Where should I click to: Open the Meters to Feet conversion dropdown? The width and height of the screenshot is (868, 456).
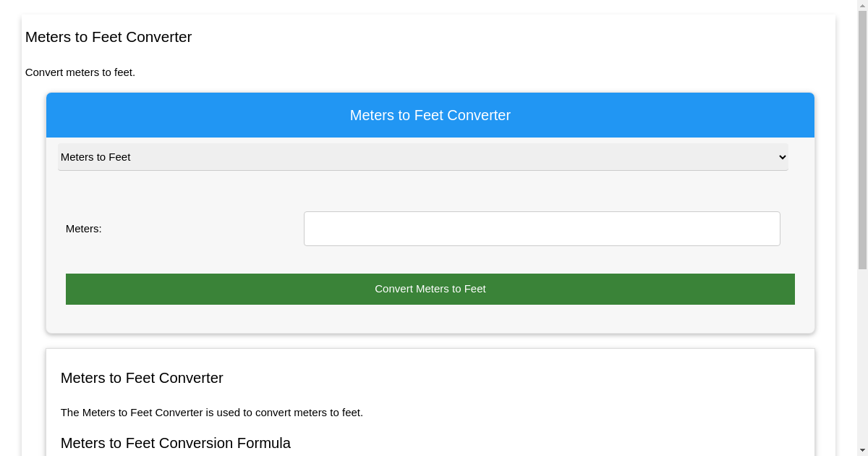422,157
